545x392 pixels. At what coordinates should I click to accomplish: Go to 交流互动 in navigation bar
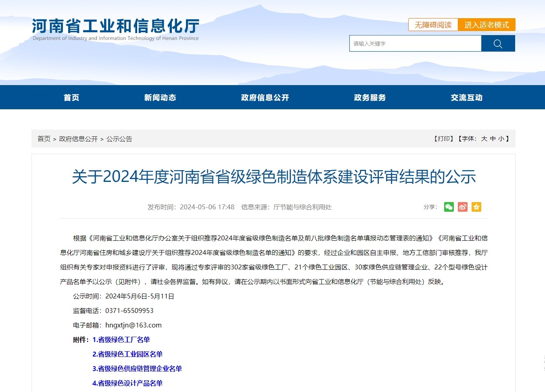(x=467, y=98)
